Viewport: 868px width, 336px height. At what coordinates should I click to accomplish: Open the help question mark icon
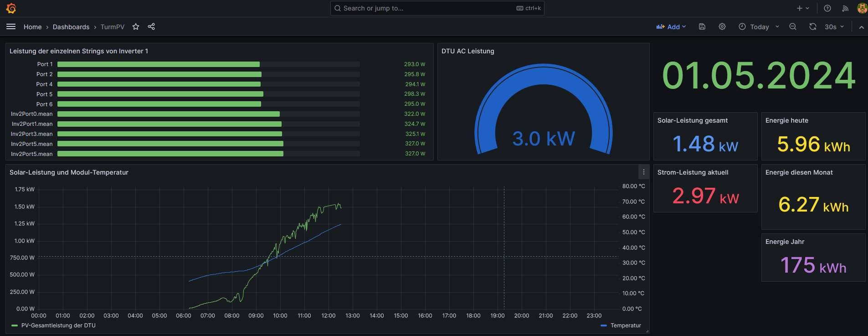[827, 8]
